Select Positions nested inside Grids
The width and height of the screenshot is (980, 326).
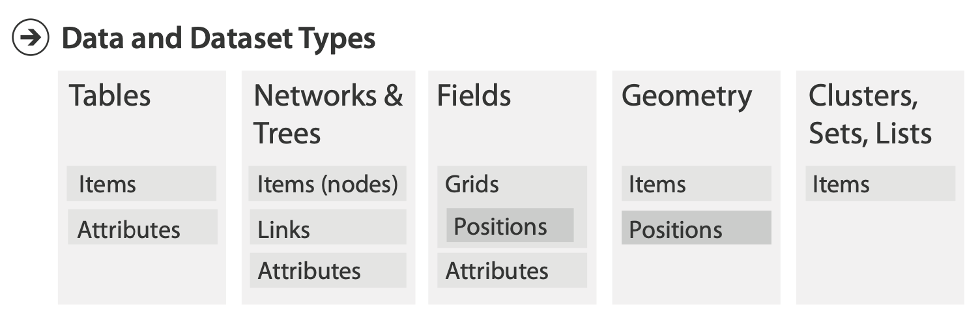point(509,226)
